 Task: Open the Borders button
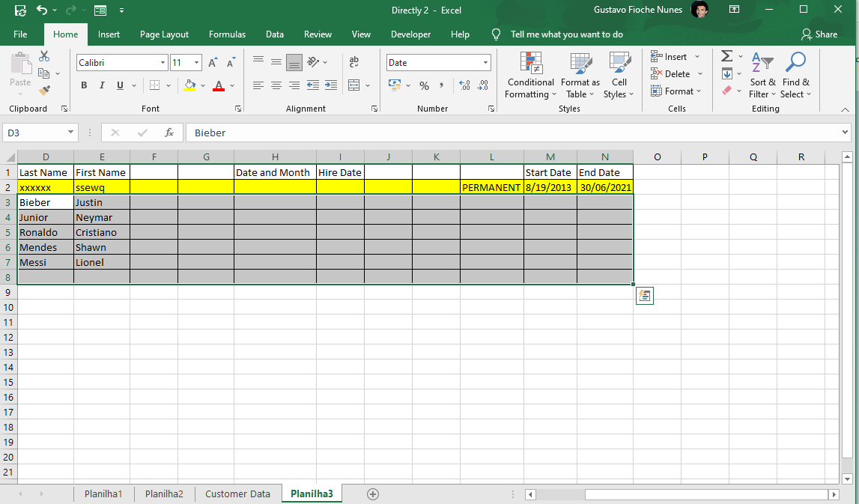[x=154, y=85]
